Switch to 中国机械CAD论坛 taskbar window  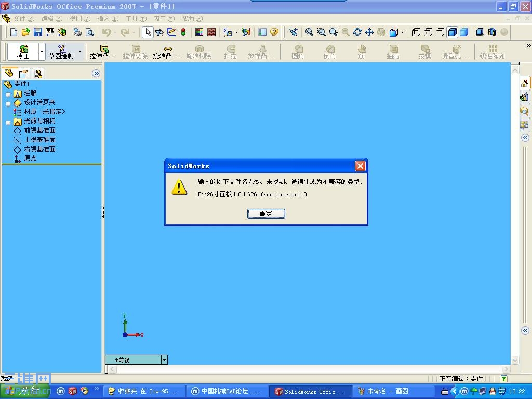pyautogui.click(x=227, y=391)
